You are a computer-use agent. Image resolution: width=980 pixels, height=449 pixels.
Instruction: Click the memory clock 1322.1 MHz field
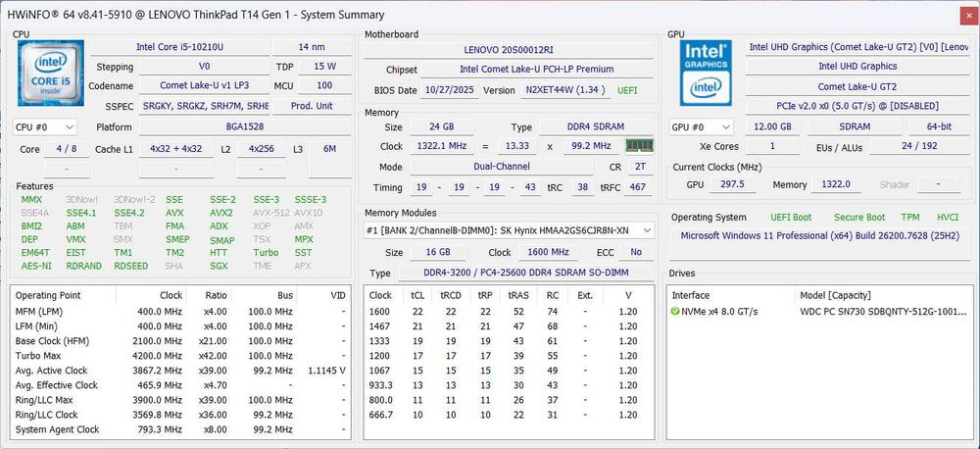tap(441, 146)
